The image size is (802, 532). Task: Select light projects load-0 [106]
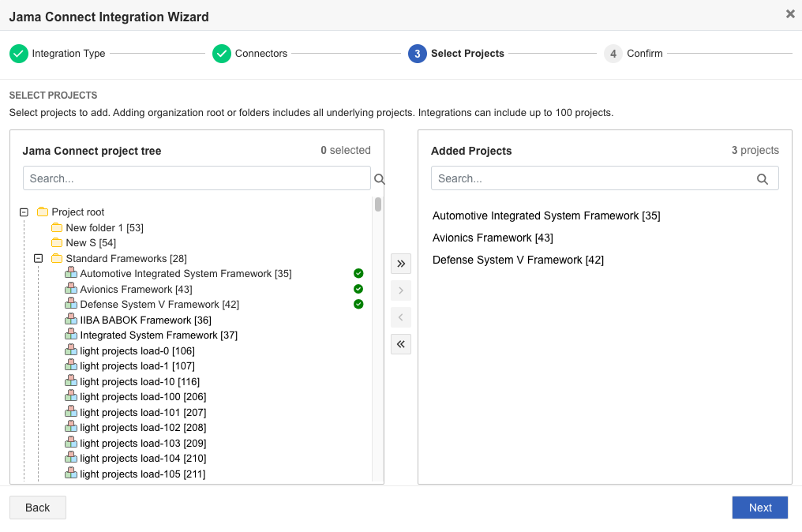pos(137,351)
